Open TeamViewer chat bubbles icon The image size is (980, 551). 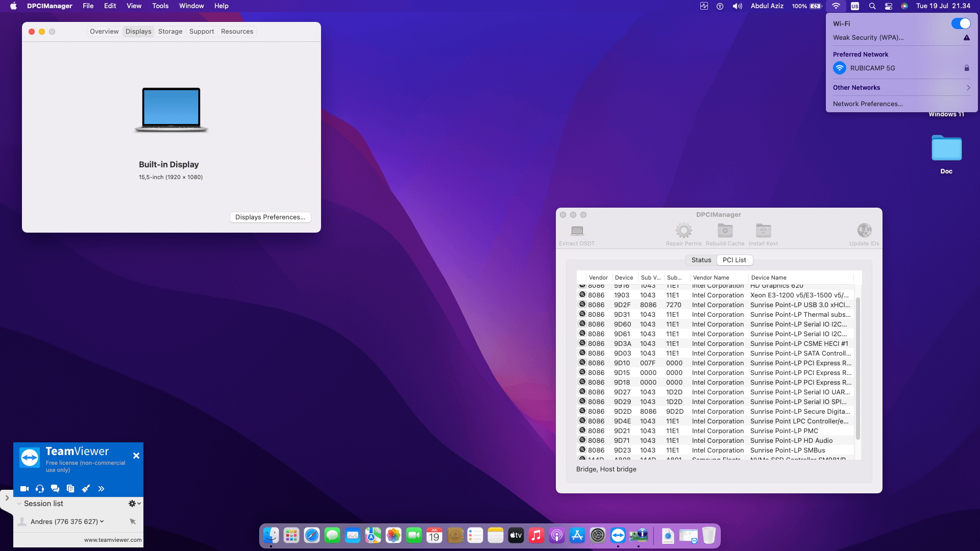[x=55, y=489]
